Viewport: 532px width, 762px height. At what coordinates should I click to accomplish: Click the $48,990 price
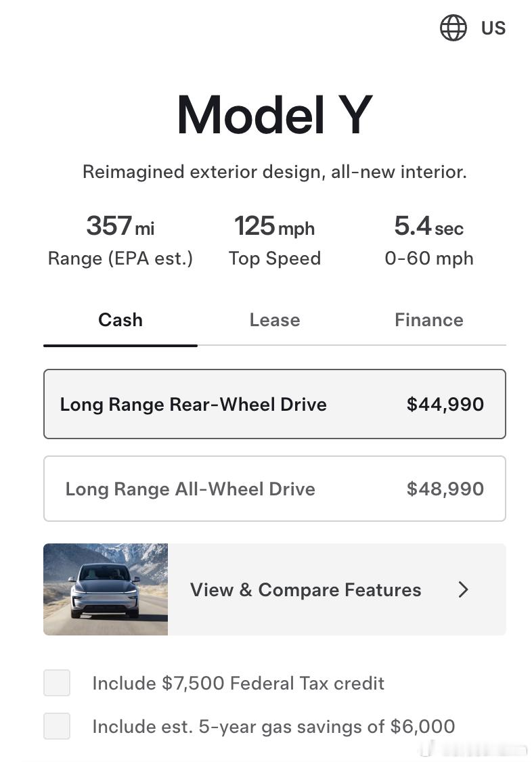[x=445, y=489]
